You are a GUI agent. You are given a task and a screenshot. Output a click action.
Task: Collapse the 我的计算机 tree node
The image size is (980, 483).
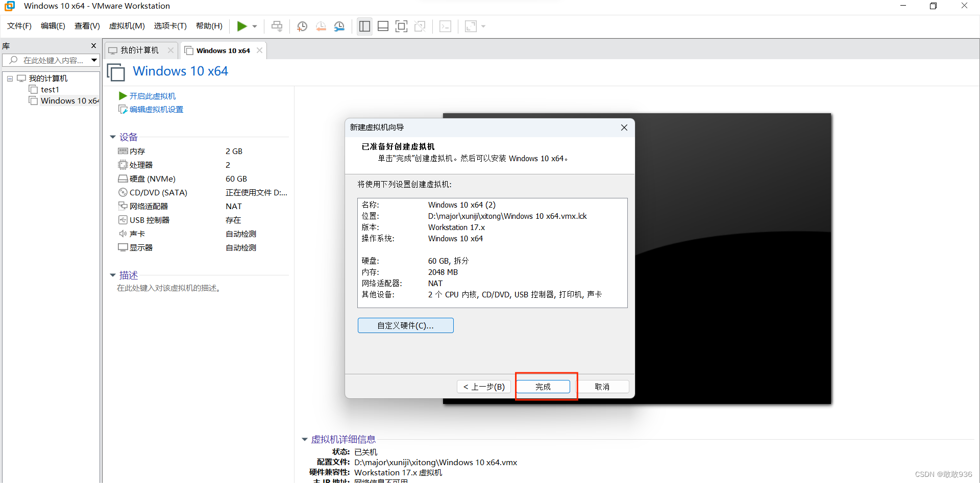(x=9, y=78)
